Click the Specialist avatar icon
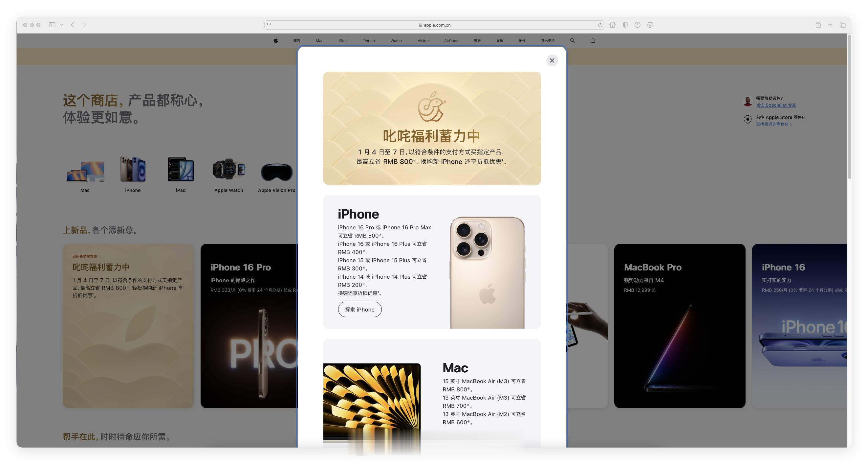Viewport: 868px width, 464px height. tap(748, 101)
